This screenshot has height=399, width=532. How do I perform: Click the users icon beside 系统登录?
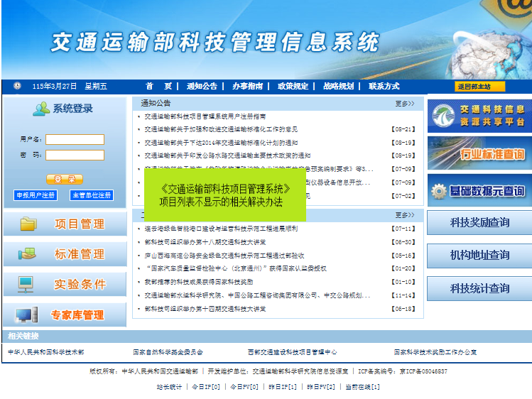pos(41,109)
